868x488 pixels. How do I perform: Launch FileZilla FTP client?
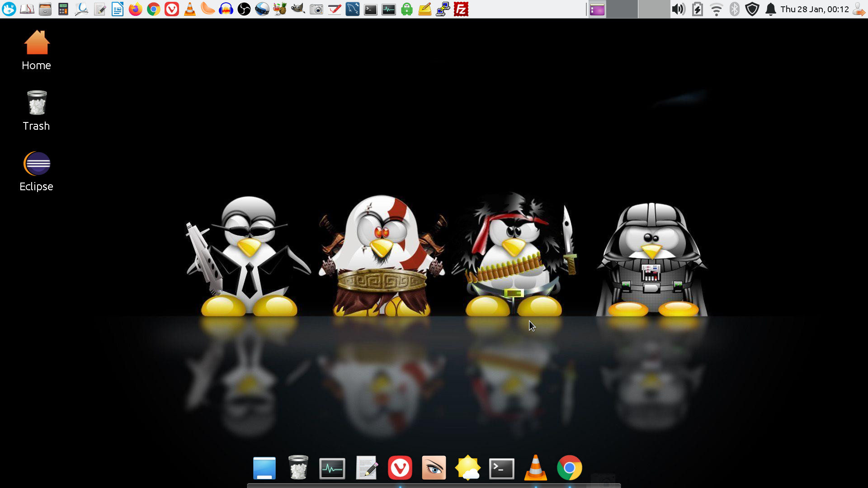[461, 9]
